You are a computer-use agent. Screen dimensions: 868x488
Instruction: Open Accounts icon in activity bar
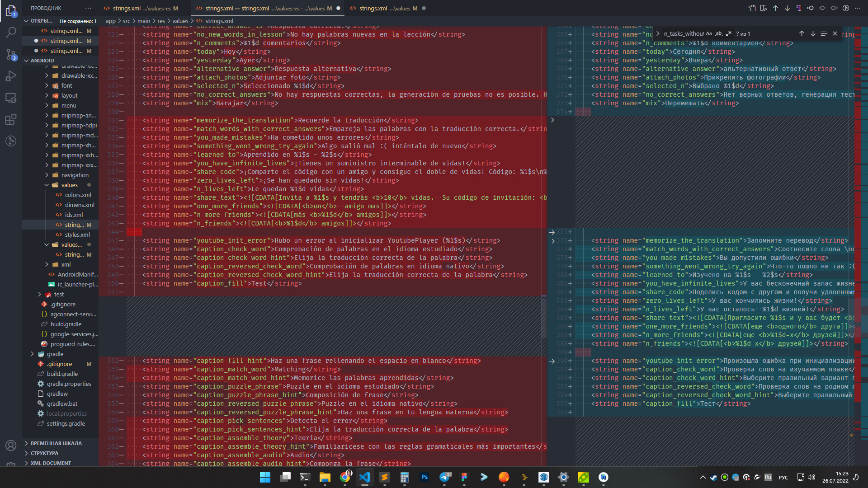click(x=11, y=446)
